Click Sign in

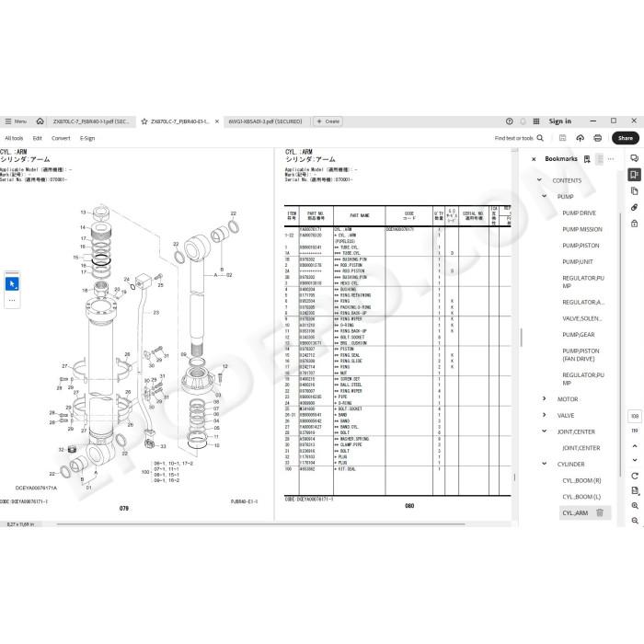pos(559,121)
